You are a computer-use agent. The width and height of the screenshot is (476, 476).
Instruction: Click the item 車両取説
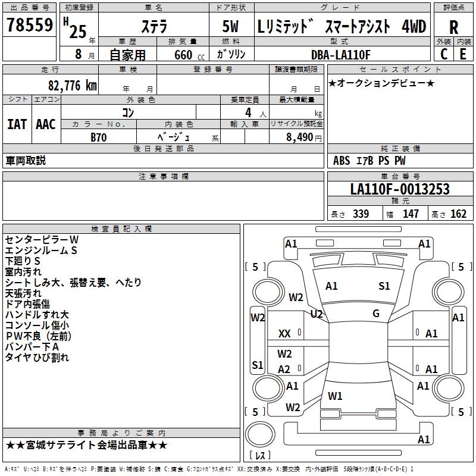(x=26, y=160)
